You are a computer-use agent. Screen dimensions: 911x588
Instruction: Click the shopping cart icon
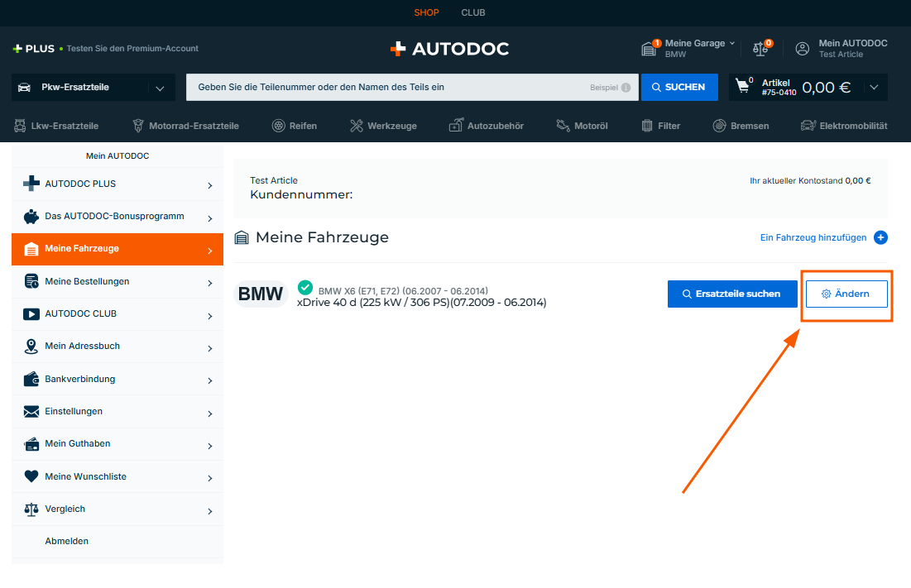[744, 87]
